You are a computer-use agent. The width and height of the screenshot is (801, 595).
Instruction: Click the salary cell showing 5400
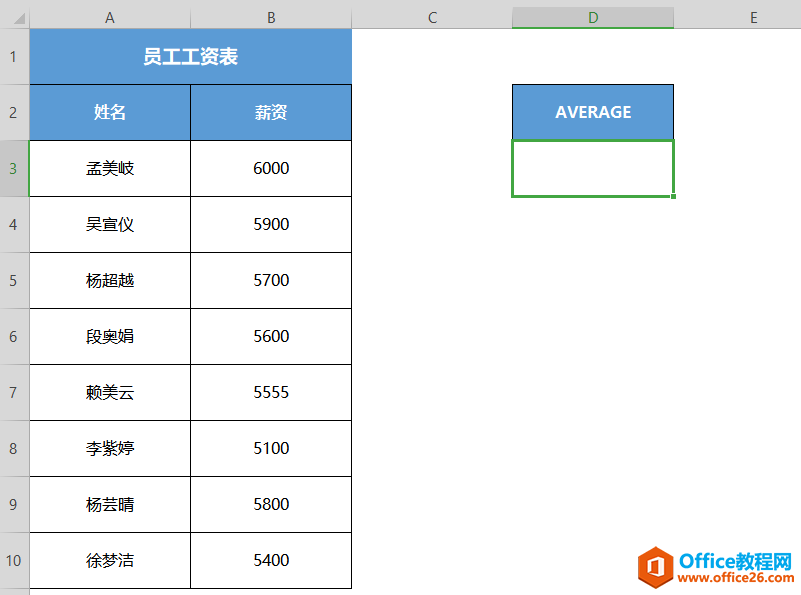point(270,560)
